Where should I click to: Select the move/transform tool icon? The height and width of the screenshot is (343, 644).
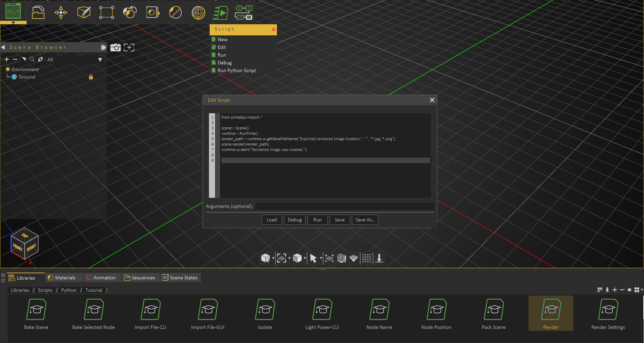pos(61,12)
